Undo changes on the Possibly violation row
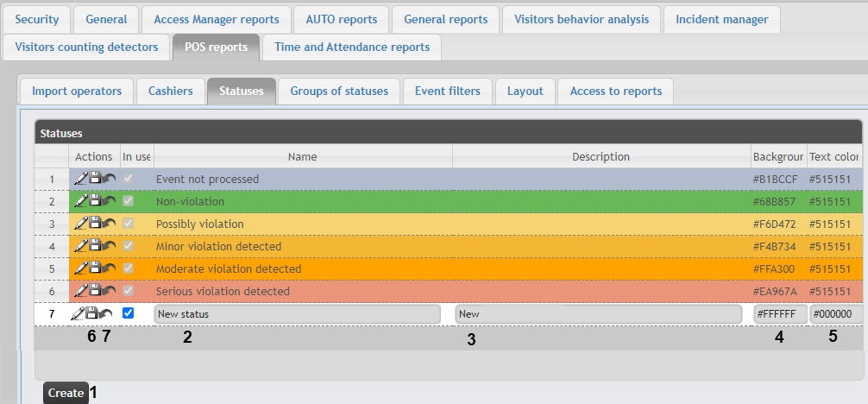 (x=109, y=224)
